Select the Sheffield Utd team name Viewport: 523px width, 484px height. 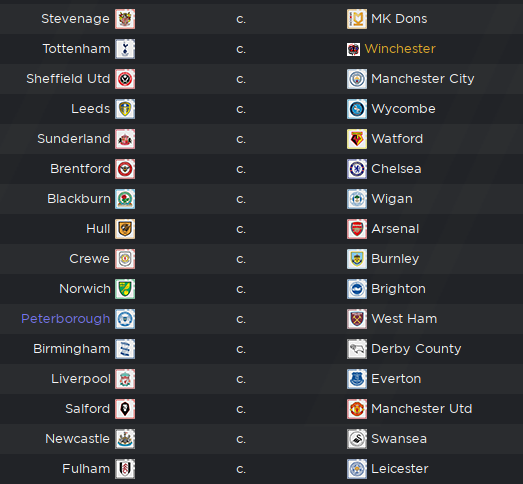pyautogui.click(x=68, y=79)
